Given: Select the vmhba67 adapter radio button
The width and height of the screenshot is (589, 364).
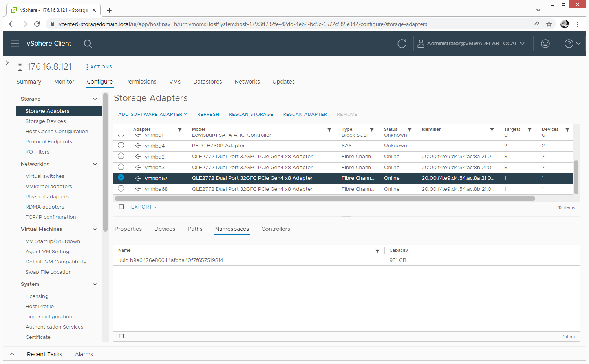Looking at the screenshot, I should coord(121,177).
